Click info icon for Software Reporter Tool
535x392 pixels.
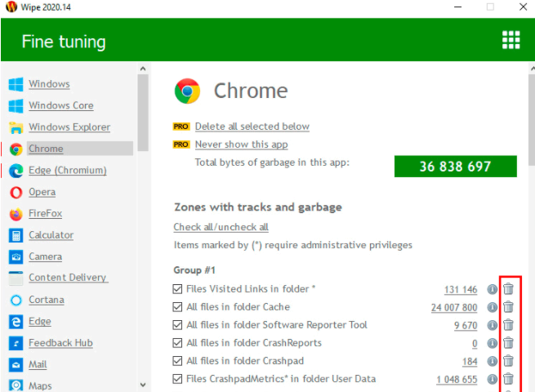[492, 325]
